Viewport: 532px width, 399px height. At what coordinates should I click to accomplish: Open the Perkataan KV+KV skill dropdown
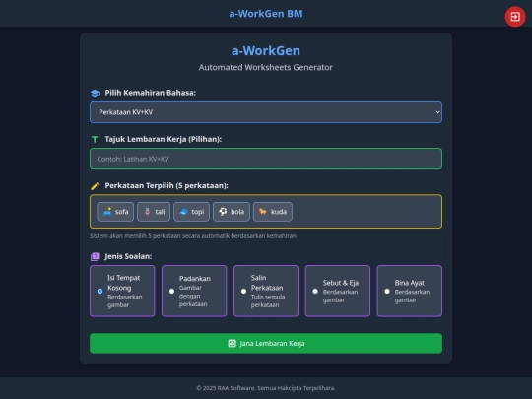coord(266,112)
